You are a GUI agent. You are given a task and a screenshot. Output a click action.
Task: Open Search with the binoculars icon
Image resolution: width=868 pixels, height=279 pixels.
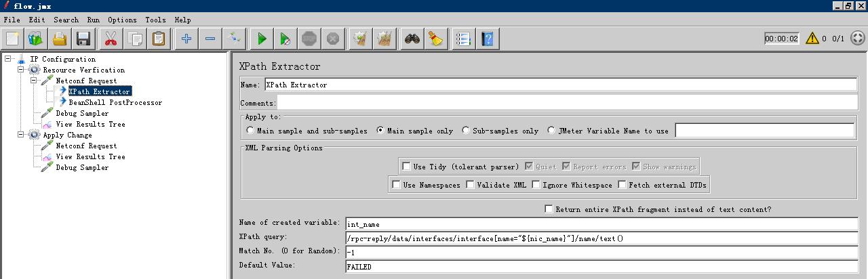[412, 39]
